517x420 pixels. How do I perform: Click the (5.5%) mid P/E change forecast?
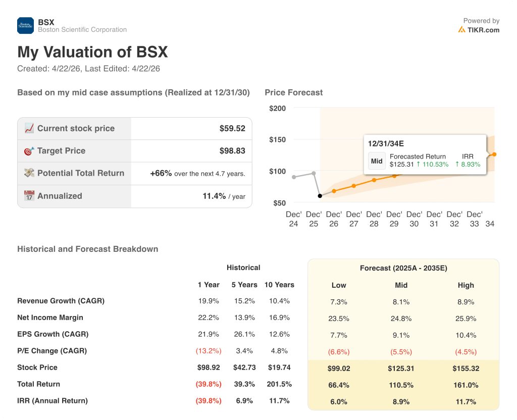(x=401, y=352)
